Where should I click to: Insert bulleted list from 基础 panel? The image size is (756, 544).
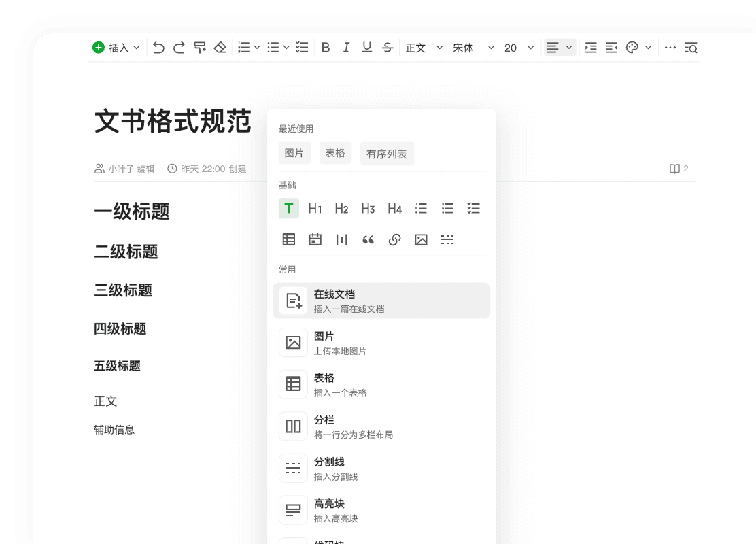tap(447, 208)
